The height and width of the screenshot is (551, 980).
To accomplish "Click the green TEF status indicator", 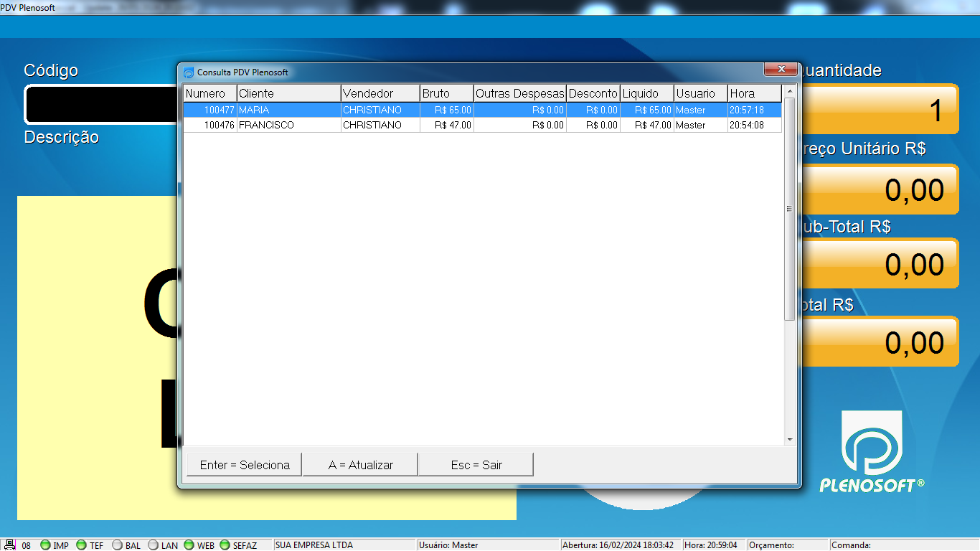I will point(81,545).
